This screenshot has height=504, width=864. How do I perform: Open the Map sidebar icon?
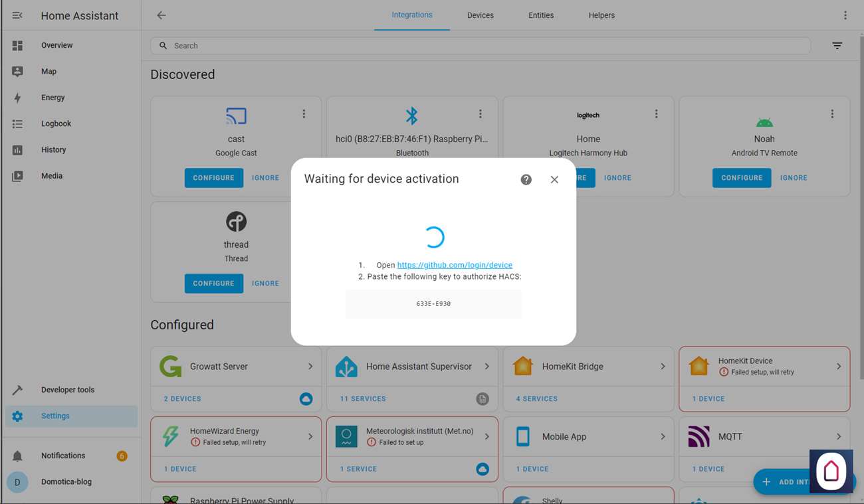17,72
